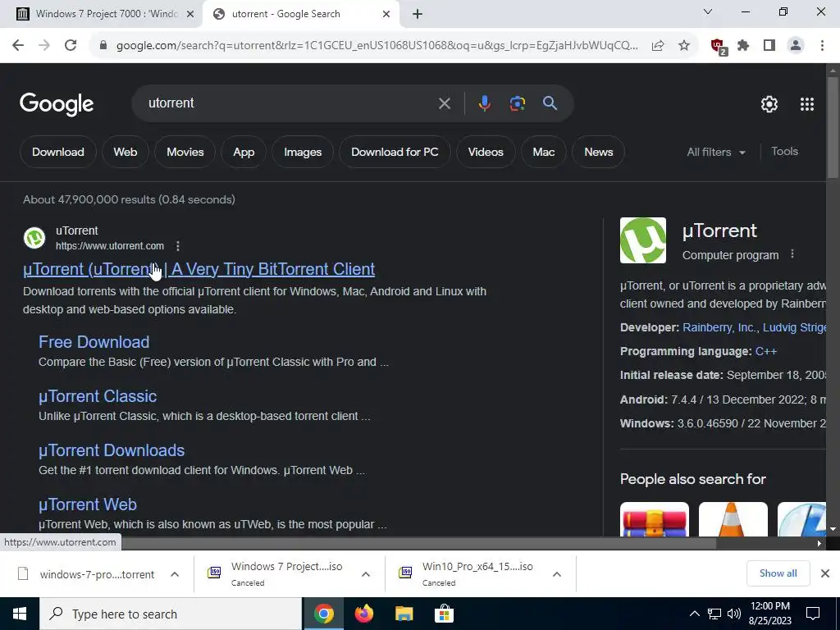Filter results by Mac

(544, 152)
